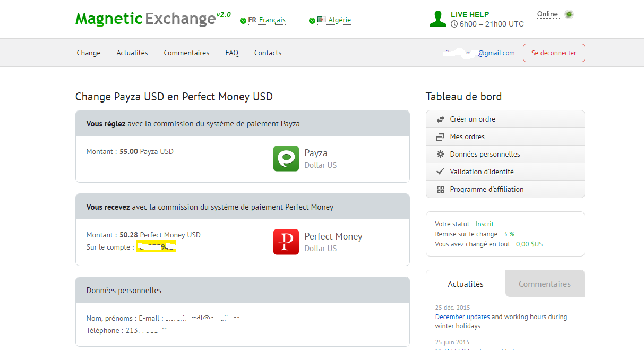Click the arrows icon for Créer un ordre
The height and width of the screenshot is (350, 644).
pyautogui.click(x=440, y=119)
